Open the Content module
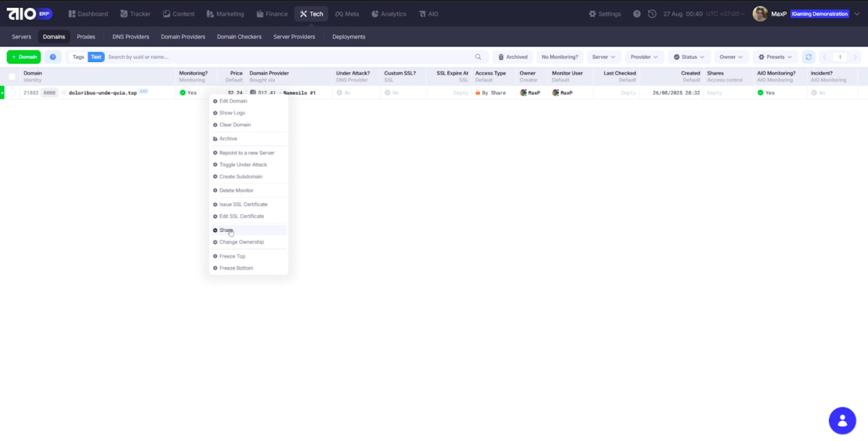868x441 pixels. [x=178, y=14]
